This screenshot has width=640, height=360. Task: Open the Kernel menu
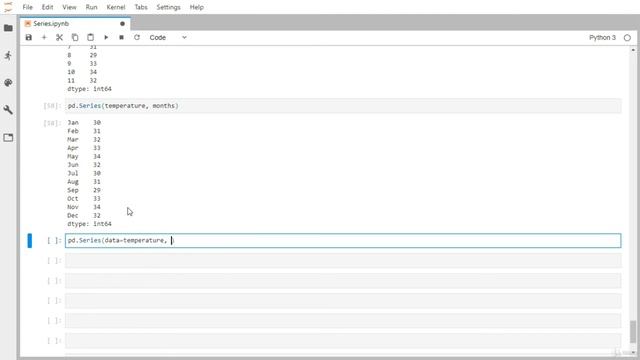(116, 7)
